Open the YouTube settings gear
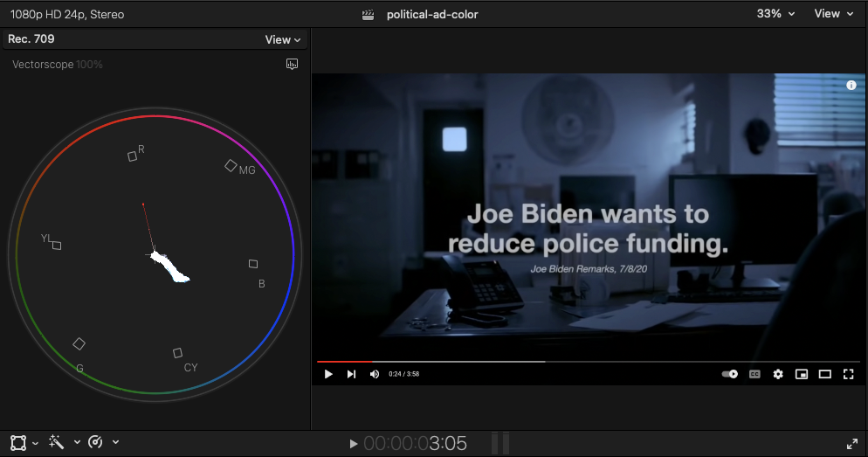Viewport: 868px width, 457px height. 778,374
